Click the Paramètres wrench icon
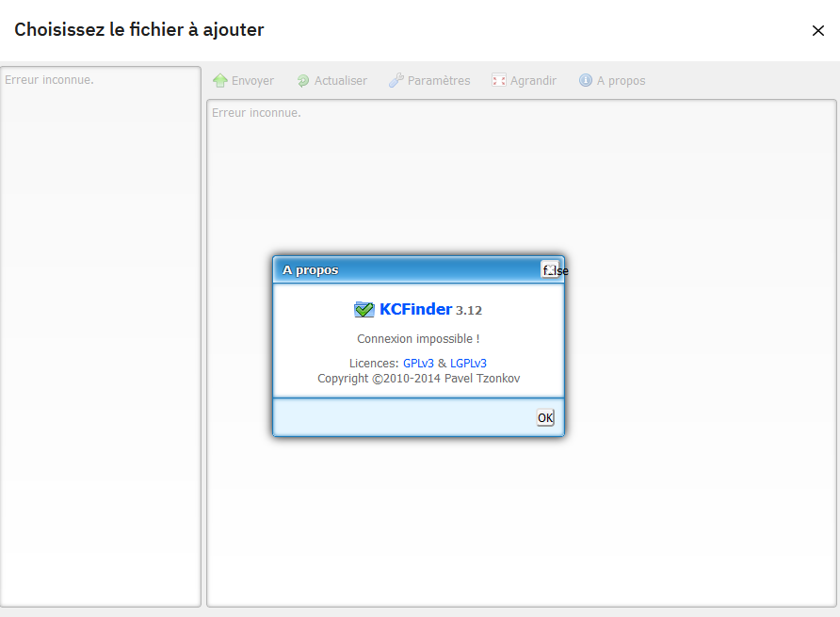Viewport: 840px width, 617px height. click(396, 81)
